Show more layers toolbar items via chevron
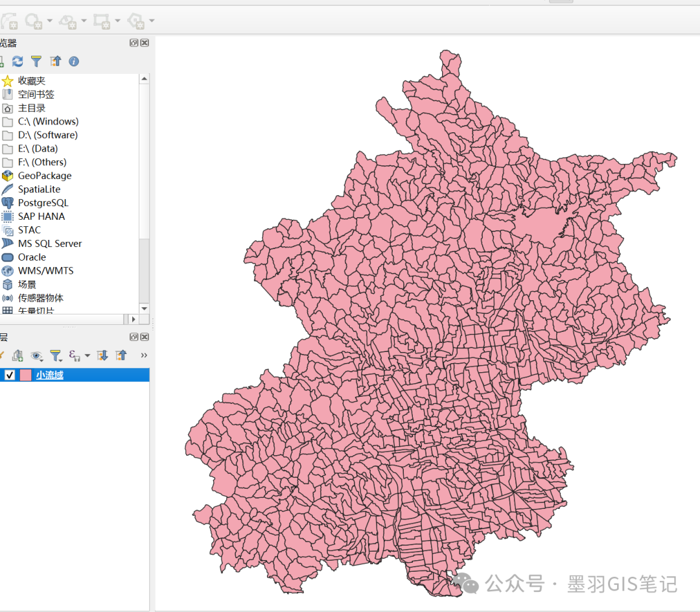Screen dimensions: 700x612 (x=144, y=355)
